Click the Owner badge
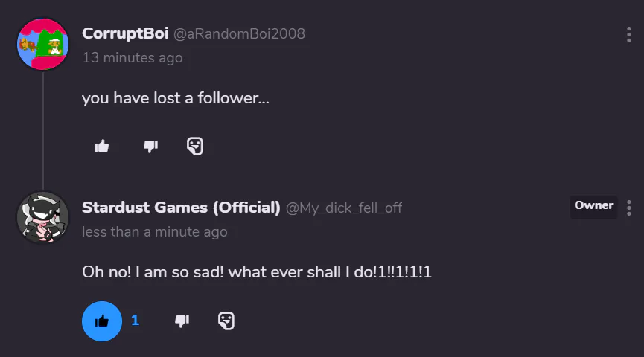This screenshot has width=644, height=357. tap(593, 206)
